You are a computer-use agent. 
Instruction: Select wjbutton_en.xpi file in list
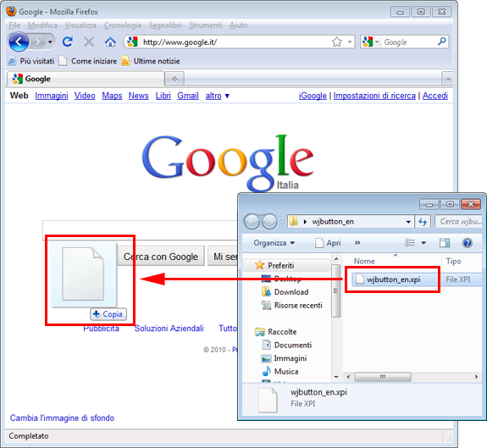[x=394, y=279]
